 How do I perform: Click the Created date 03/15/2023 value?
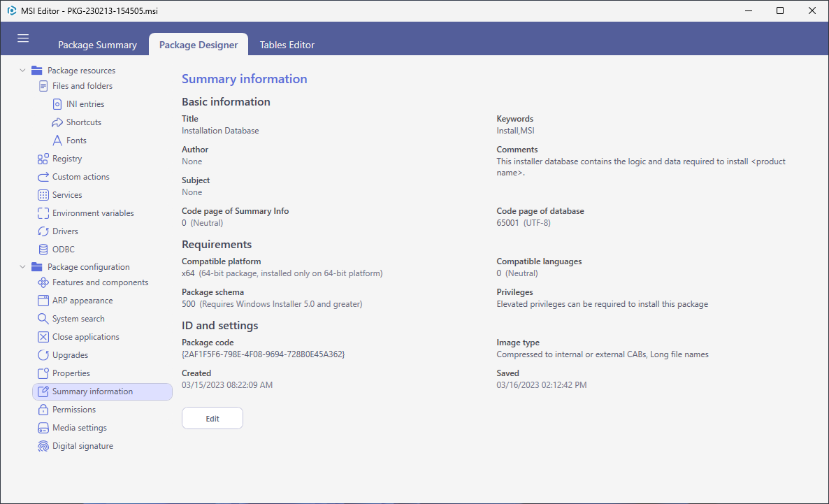click(227, 385)
